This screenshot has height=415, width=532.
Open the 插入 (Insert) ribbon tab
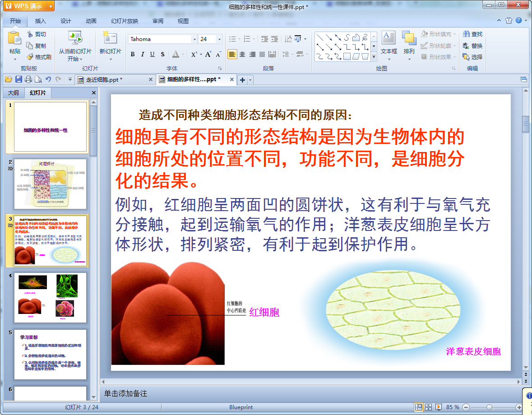40,21
